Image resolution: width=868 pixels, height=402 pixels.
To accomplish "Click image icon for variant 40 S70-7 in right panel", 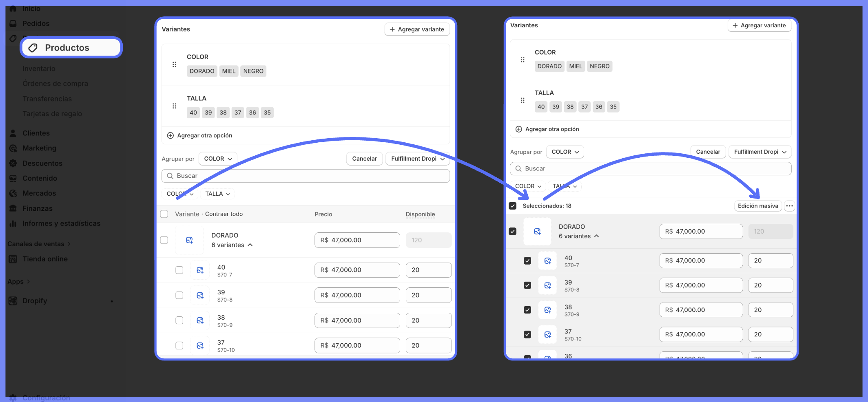I will [547, 261].
